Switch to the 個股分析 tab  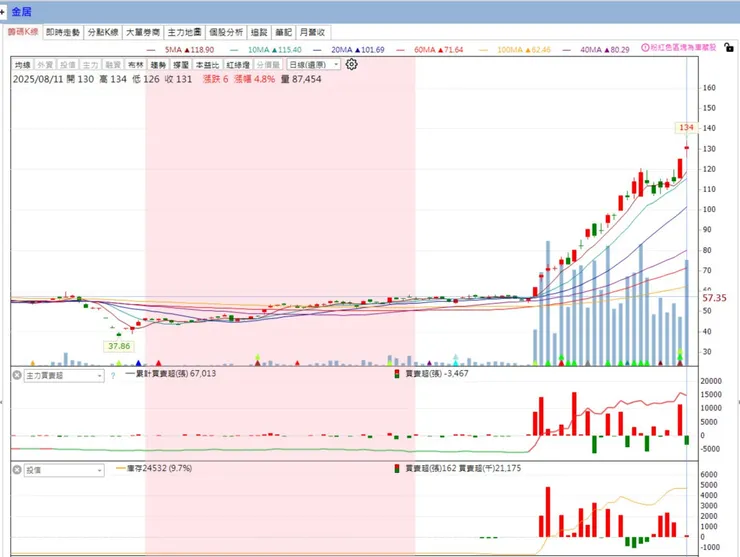(226, 32)
